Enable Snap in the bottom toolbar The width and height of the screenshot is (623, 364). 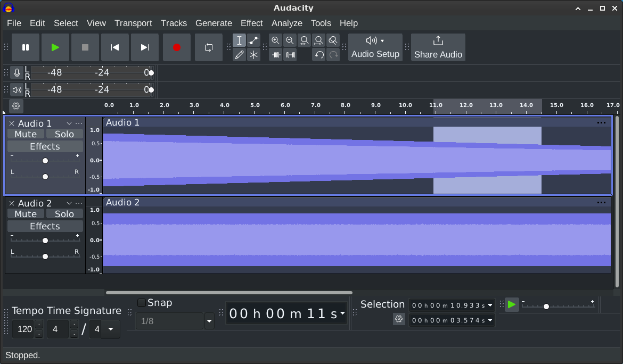(141, 302)
